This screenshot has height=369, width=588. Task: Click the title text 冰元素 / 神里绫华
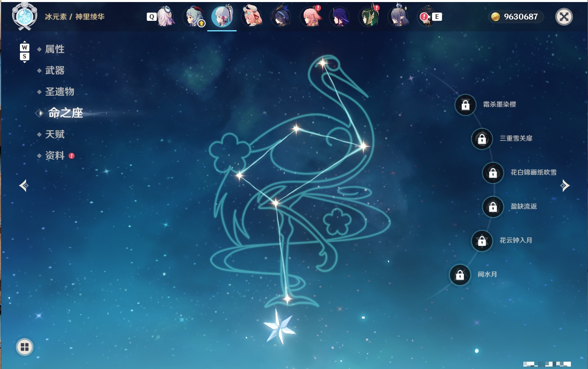pyautogui.click(x=75, y=17)
